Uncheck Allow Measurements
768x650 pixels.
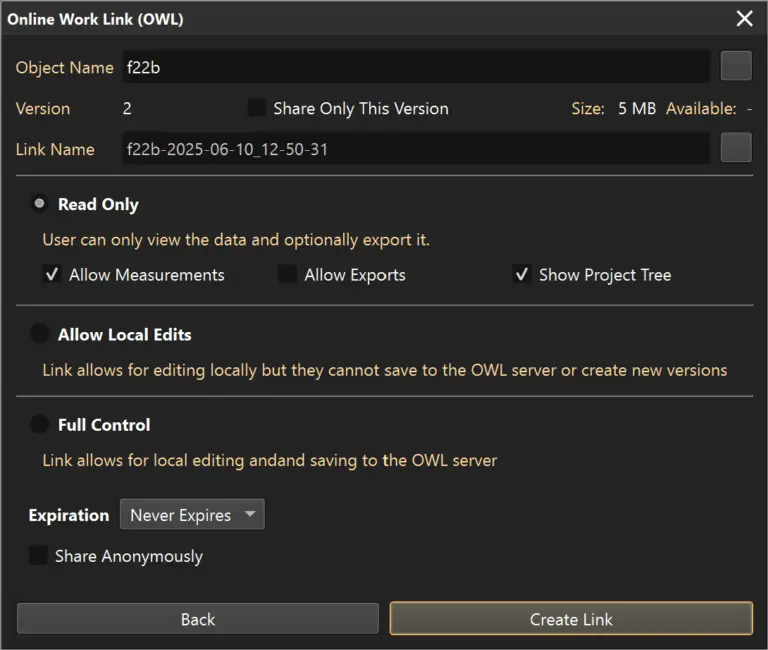pos(52,274)
